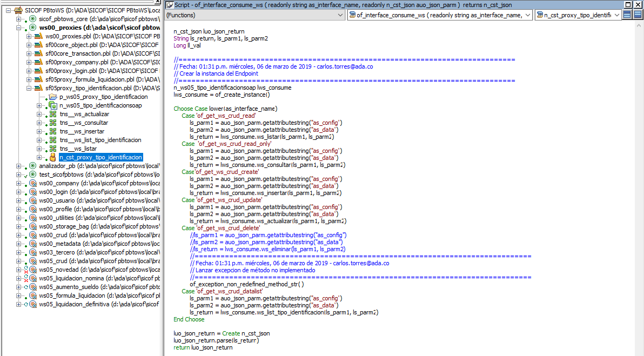
Task: Click the n_ws05_tipo_identificacionsoap object icon
Action: [52, 105]
